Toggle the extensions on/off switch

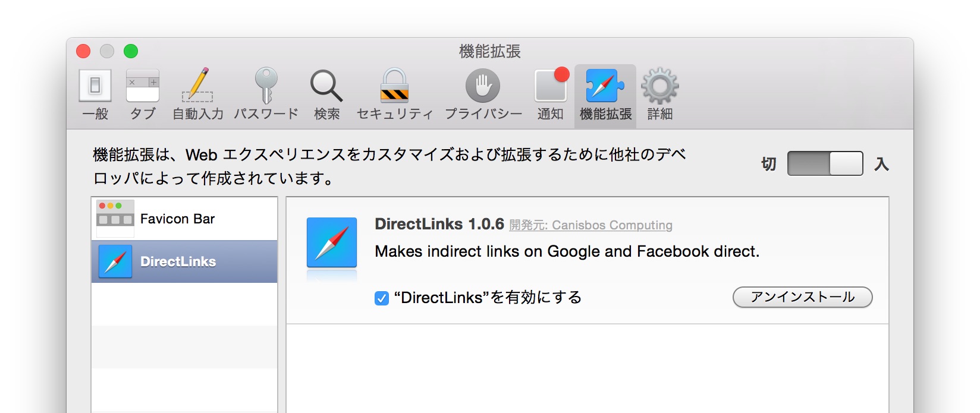(825, 163)
